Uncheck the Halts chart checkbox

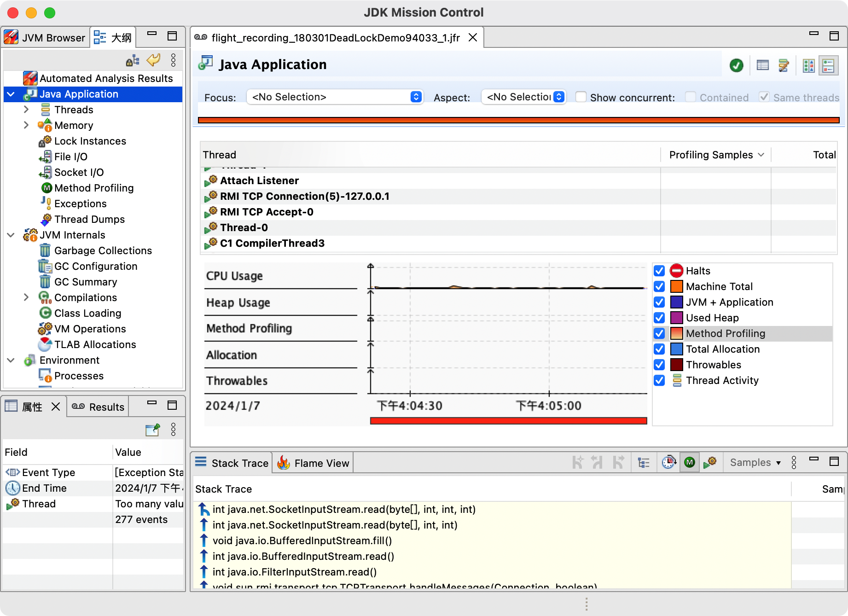pyautogui.click(x=659, y=271)
